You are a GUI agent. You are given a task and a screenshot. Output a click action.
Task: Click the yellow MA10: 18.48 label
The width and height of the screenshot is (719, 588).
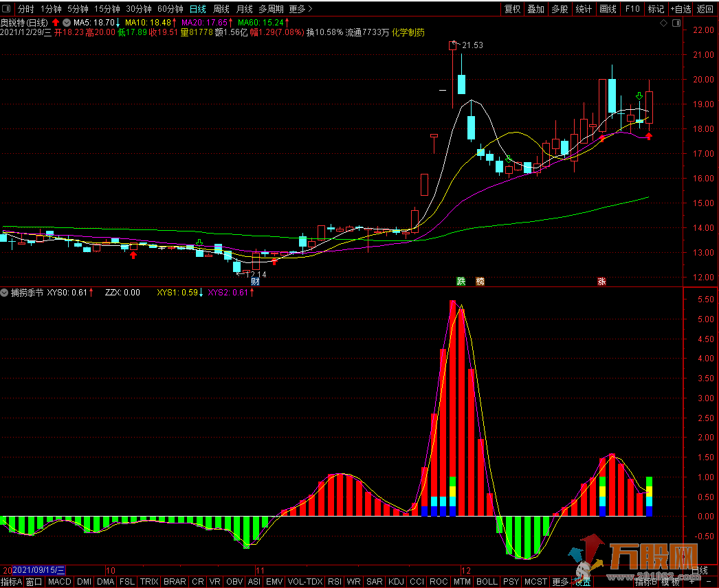coord(148,23)
